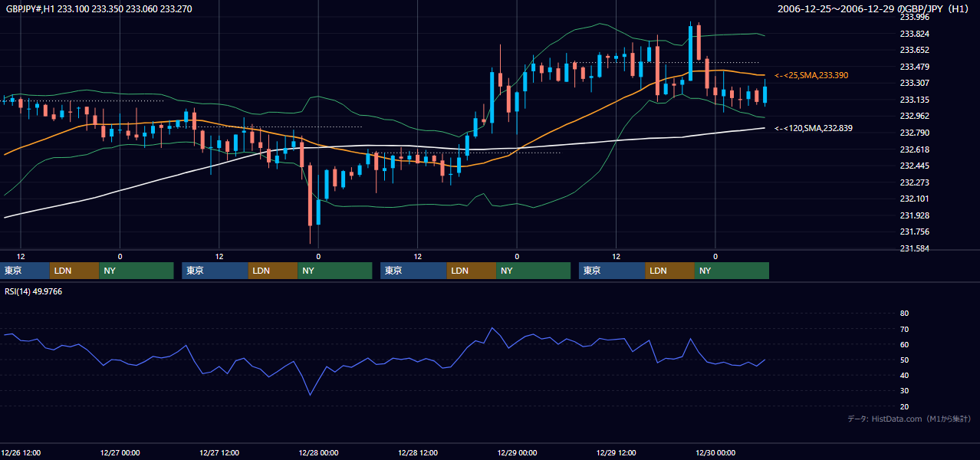Click the 12/28 00:00 time label

click(318, 452)
